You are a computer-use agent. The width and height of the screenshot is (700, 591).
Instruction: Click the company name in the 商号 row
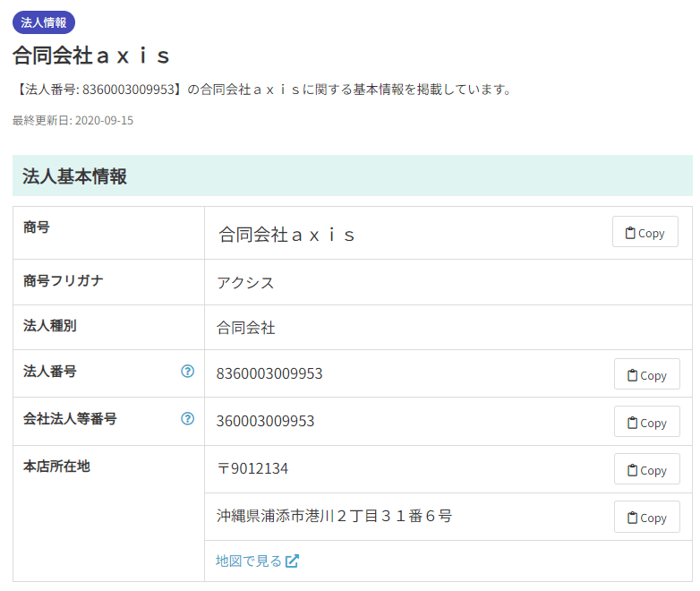287,235
